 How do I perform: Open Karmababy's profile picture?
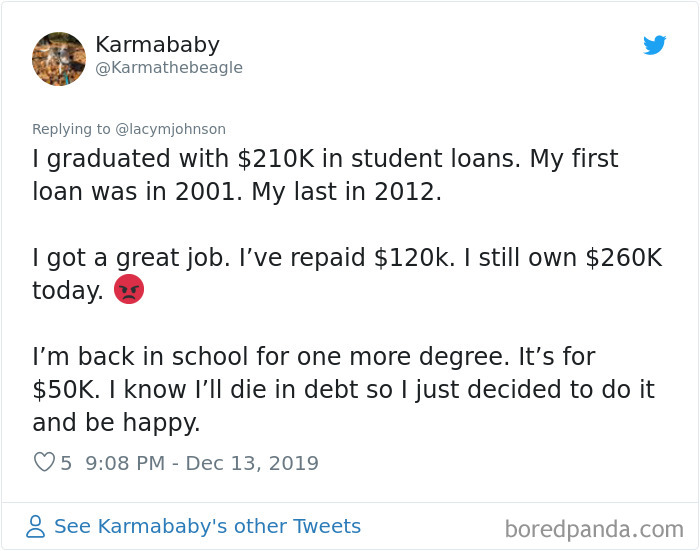[59, 58]
